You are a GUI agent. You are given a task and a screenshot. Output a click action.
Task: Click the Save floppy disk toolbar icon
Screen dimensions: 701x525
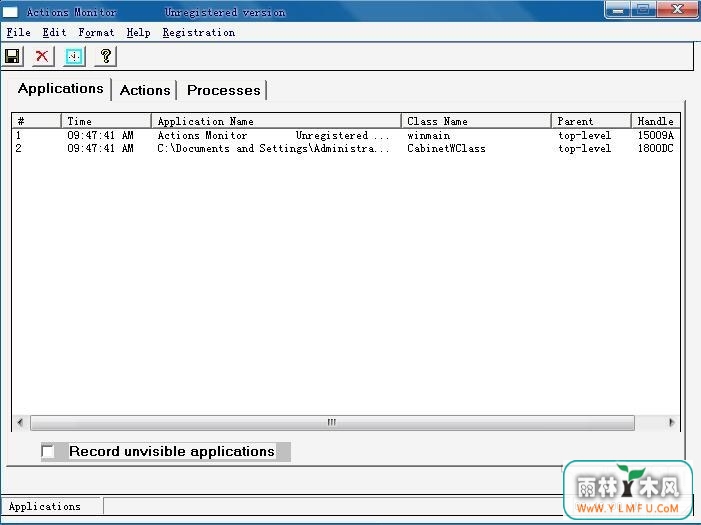pos(13,56)
